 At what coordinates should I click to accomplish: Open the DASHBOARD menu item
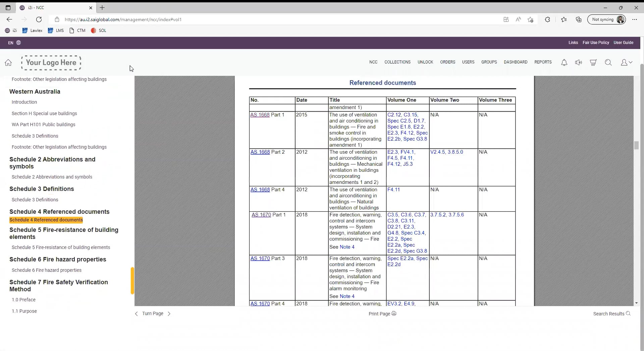tap(516, 62)
